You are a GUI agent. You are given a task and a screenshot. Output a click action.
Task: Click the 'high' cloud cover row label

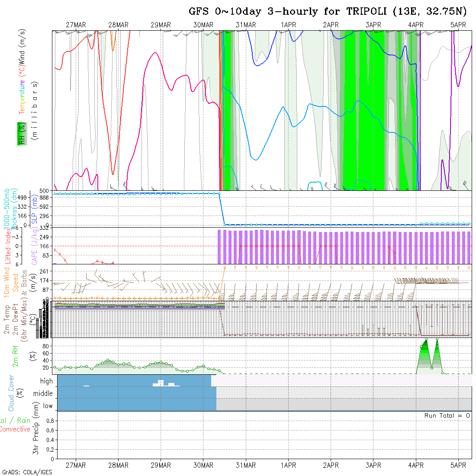(46, 381)
